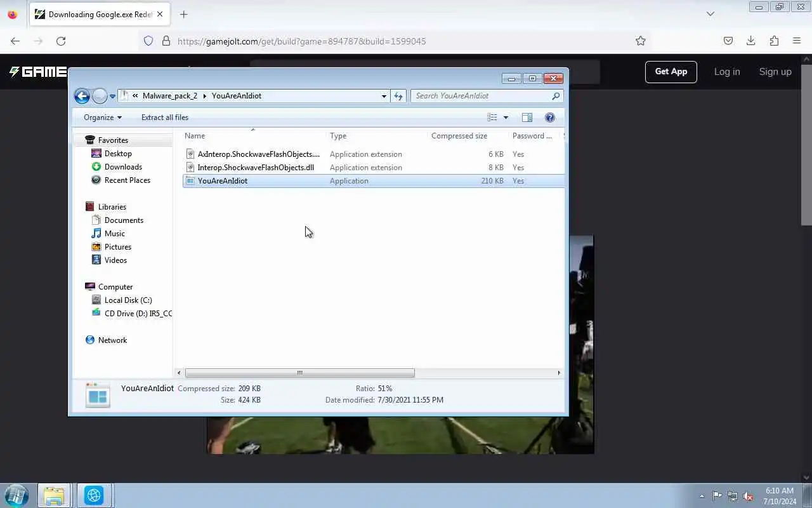Click the Get App button
The image size is (812, 508).
(x=671, y=72)
